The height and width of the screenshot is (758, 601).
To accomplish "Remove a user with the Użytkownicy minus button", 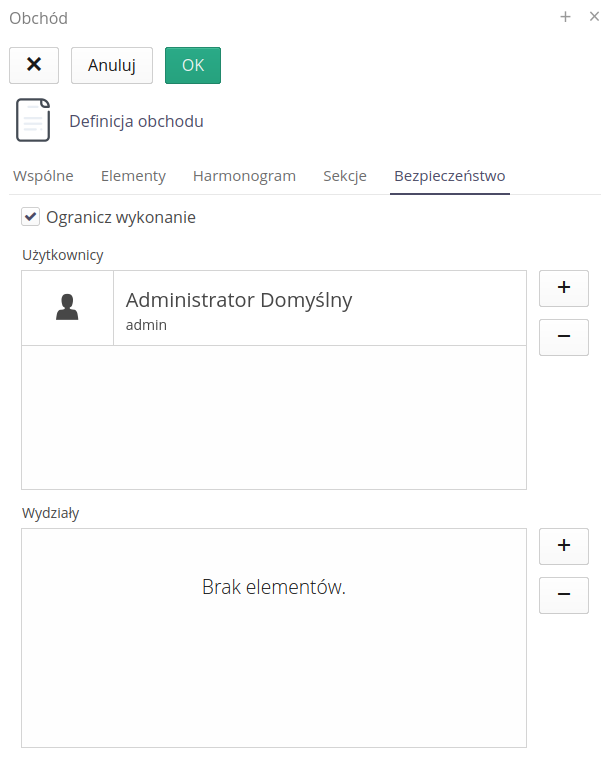I will [564, 337].
